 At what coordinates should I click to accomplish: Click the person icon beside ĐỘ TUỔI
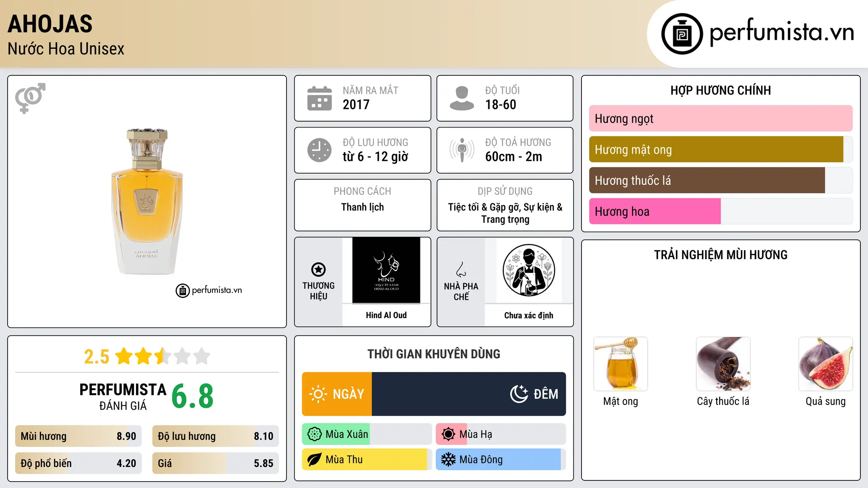coord(462,98)
